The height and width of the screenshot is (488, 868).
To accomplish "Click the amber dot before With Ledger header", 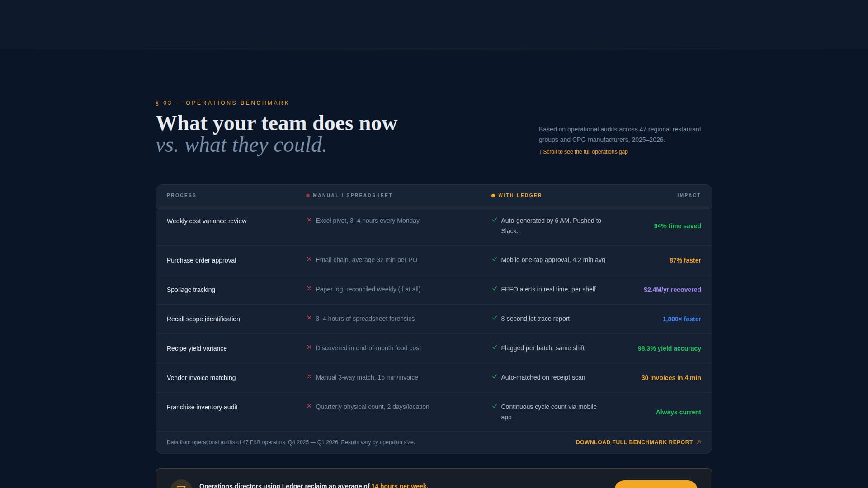I will tap(493, 196).
